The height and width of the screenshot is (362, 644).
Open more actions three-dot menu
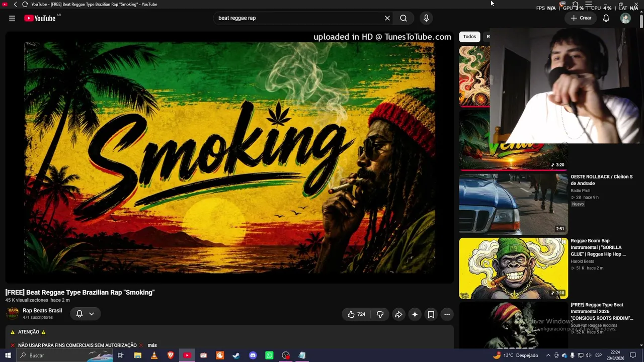[447, 314]
